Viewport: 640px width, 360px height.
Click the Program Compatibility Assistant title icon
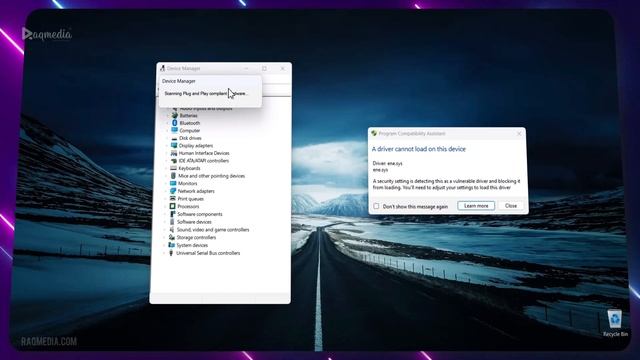coord(374,133)
